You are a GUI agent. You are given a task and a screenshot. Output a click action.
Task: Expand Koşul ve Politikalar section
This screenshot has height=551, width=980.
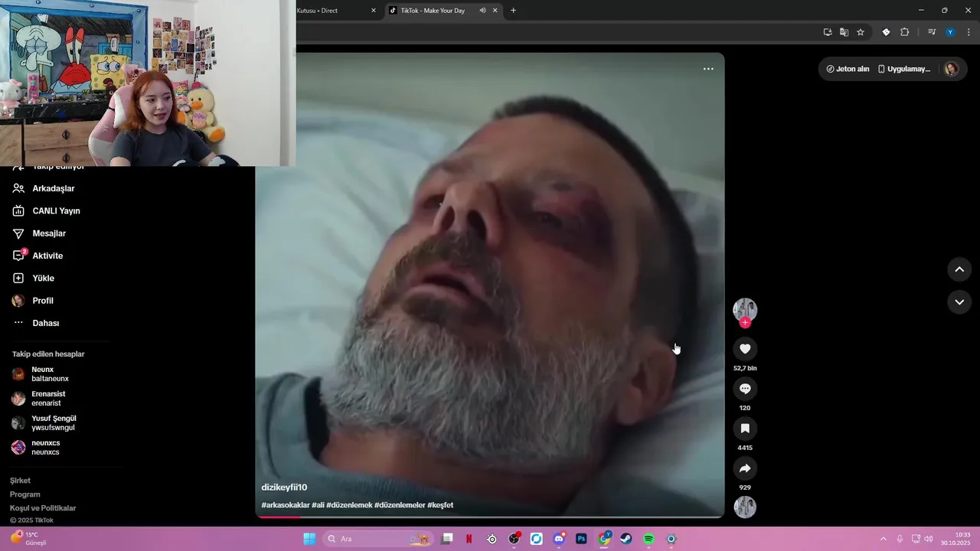tap(43, 508)
